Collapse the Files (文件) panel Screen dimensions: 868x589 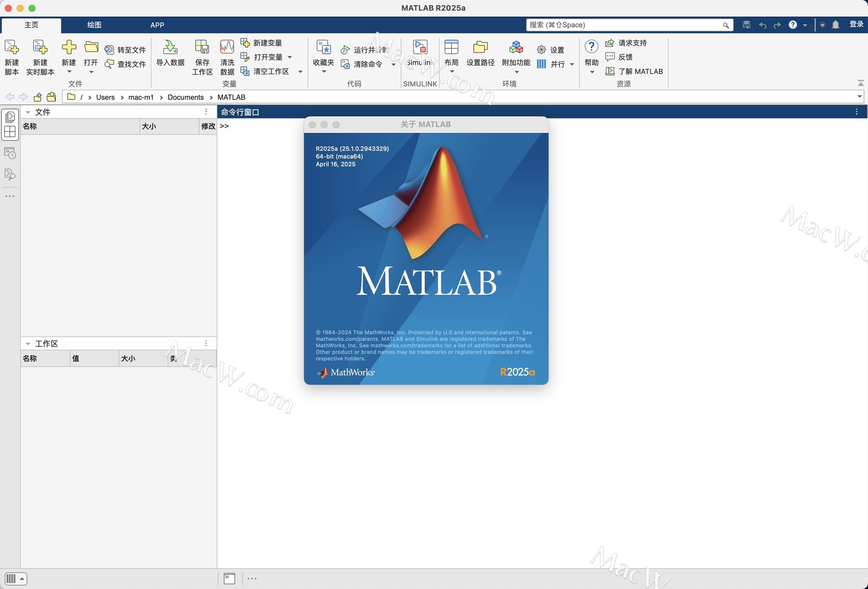[28, 112]
